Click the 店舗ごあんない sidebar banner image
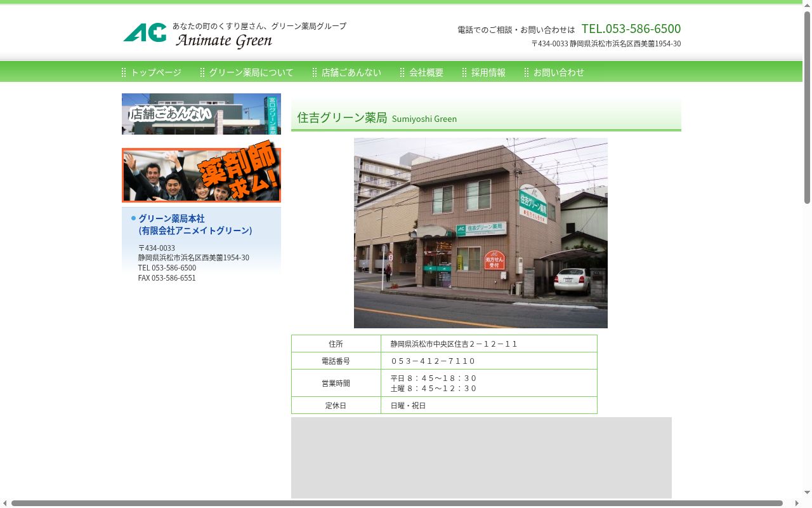The width and height of the screenshot is (812, 508). click(201, 114)
